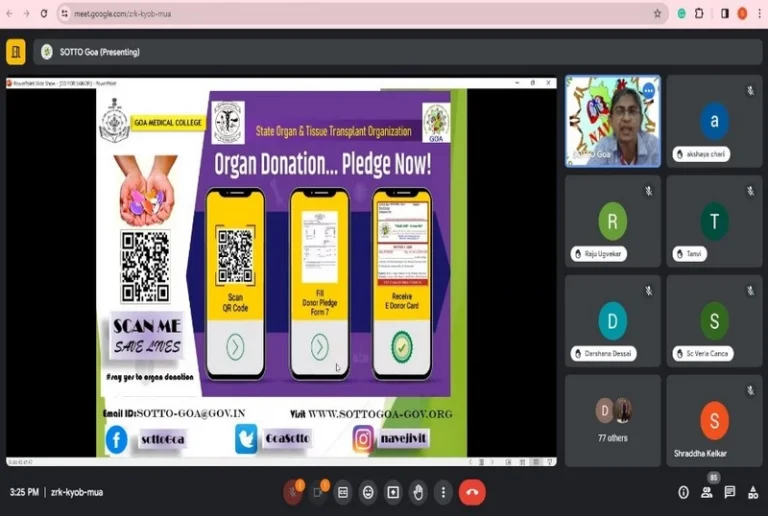This screenshot has width=768, height=516.
Task: Open the 77 others participants tile
Action: click(x=613, y=421)
